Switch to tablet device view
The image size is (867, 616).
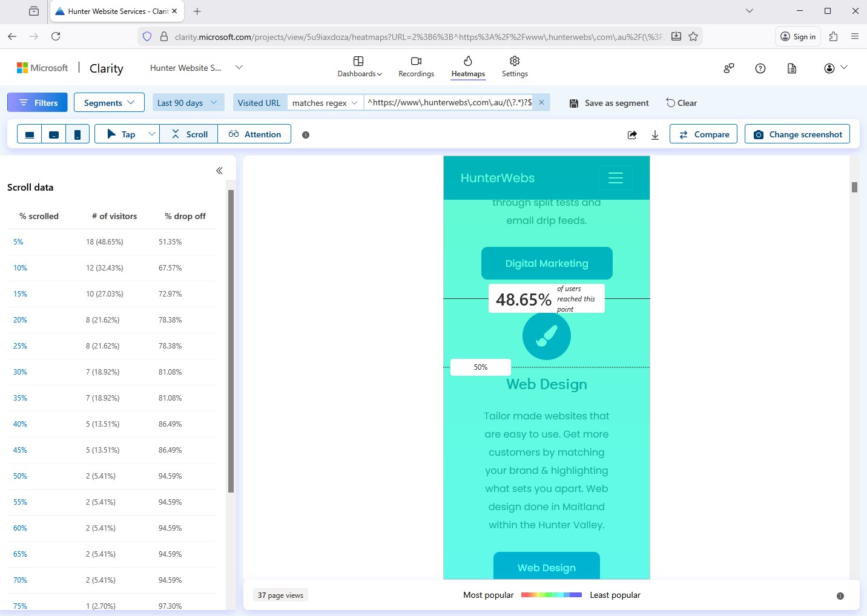click(53, 134)
